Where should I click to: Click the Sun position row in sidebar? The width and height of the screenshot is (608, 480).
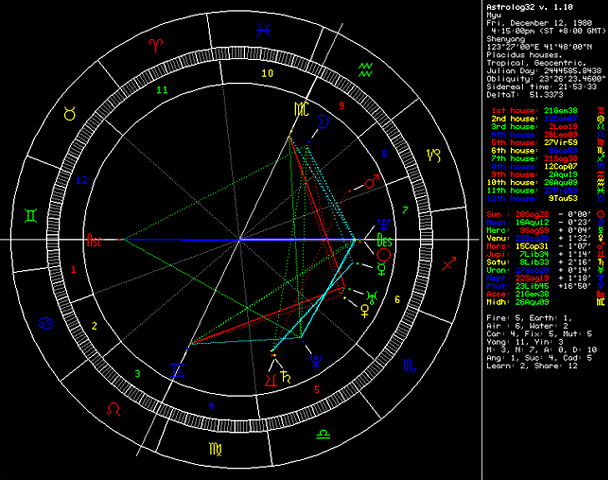(545, 214)
